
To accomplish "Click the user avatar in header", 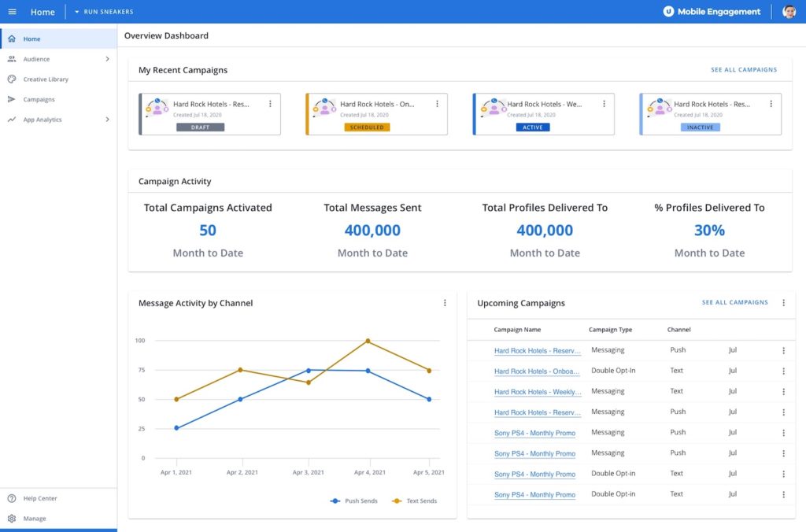I will point(789,11).
